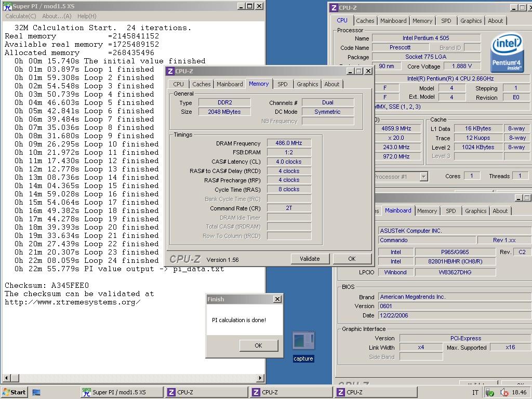Click OK in the Finish dialog
Image resolution: width=532 pixels, height=399 pixels.
click(x=259, y=345)
